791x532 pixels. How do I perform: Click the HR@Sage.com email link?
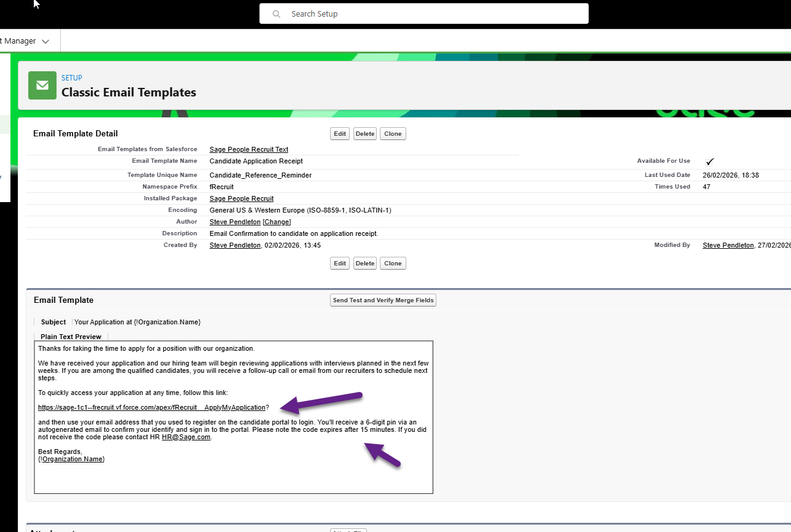pyautogui.click(x=186, y=437)
